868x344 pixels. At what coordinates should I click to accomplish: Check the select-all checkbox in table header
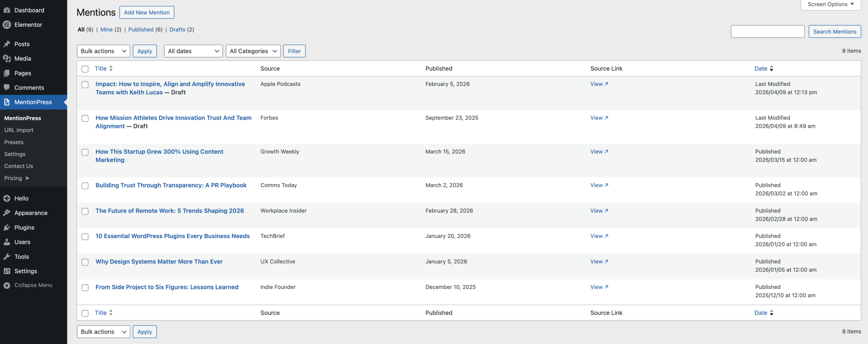[85, 69]
